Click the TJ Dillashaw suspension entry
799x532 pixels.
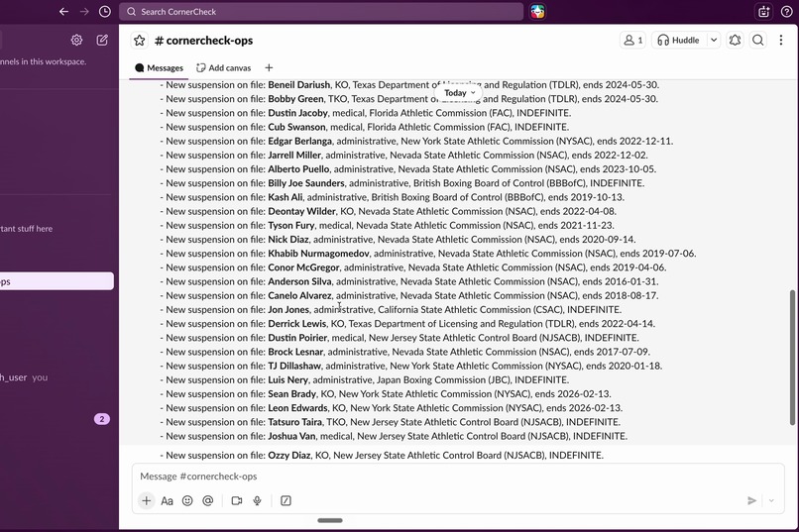pyautogui.click(x=410, y=366)
